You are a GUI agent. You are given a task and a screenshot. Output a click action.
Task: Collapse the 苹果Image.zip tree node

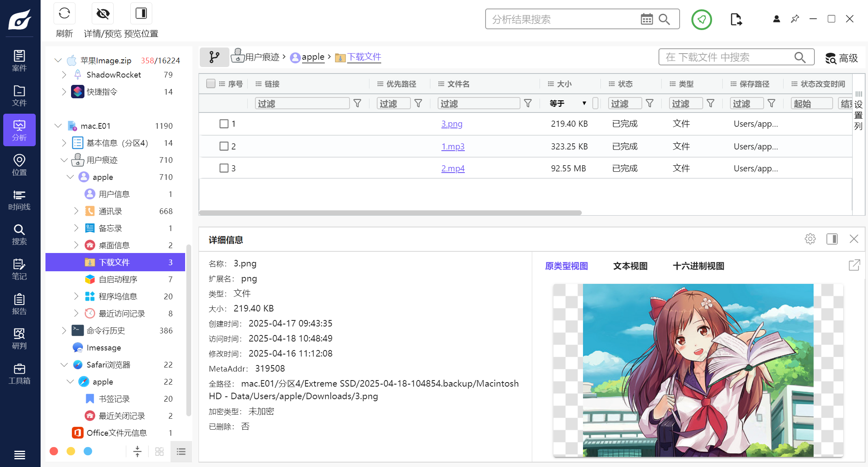pyautogui.click(x=58, y=60)
